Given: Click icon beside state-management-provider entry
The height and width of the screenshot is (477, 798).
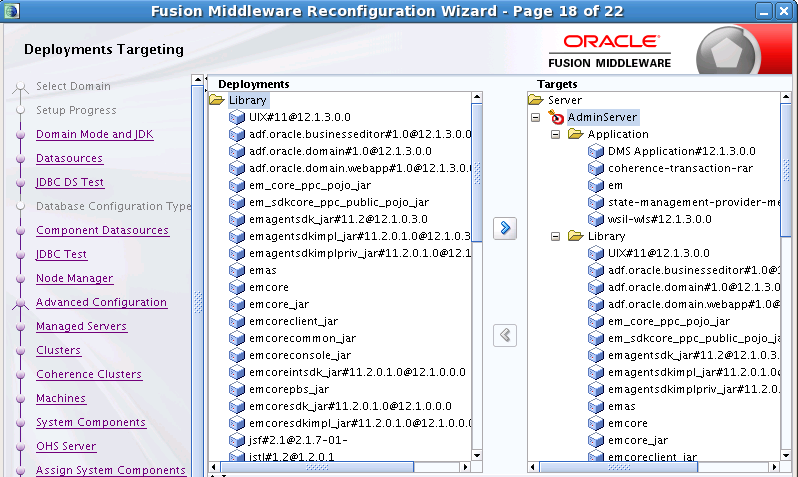Looking at the screenshot, I should click(595, 202).
